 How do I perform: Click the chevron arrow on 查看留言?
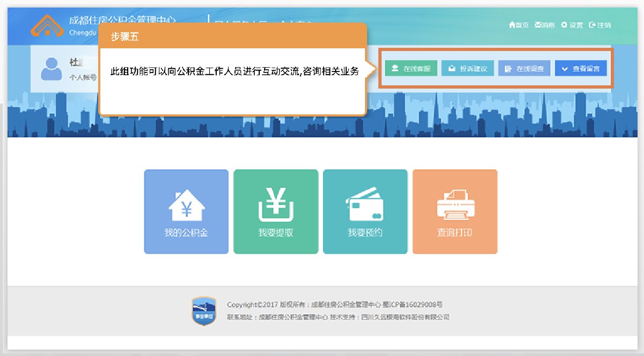coord(565,69)
